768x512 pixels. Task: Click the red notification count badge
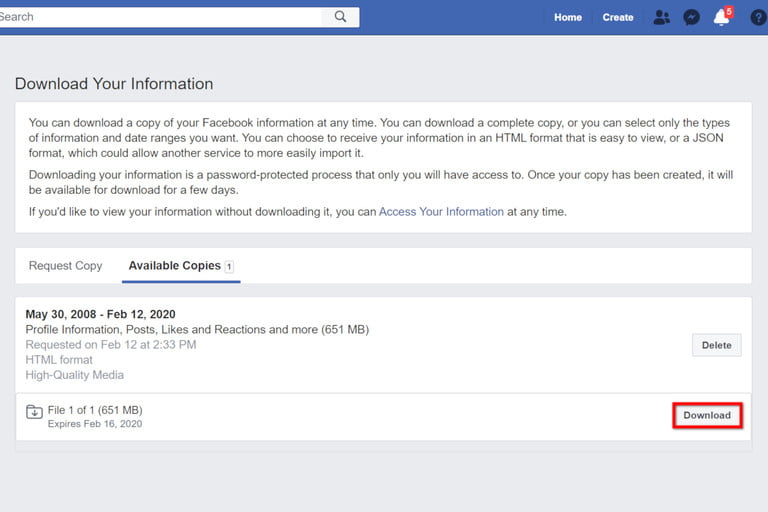[729, 11]
